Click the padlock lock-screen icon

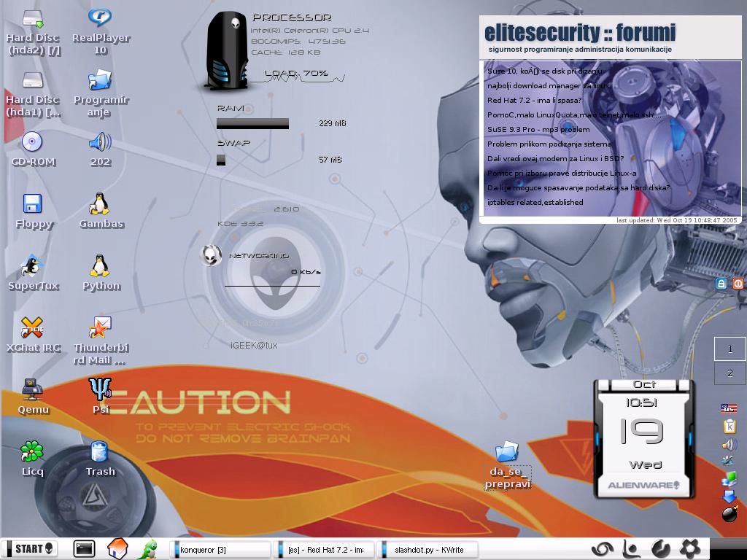(721, 284)
